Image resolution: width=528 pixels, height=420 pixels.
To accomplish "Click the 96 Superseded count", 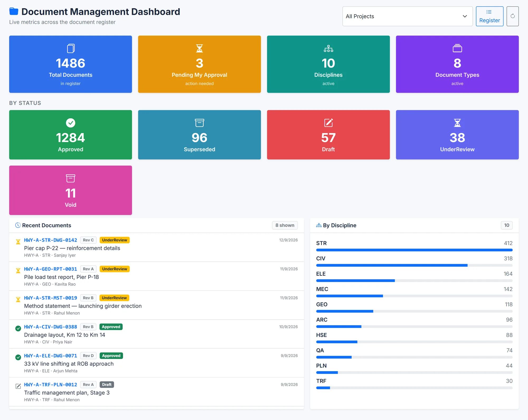I will 199,138.
